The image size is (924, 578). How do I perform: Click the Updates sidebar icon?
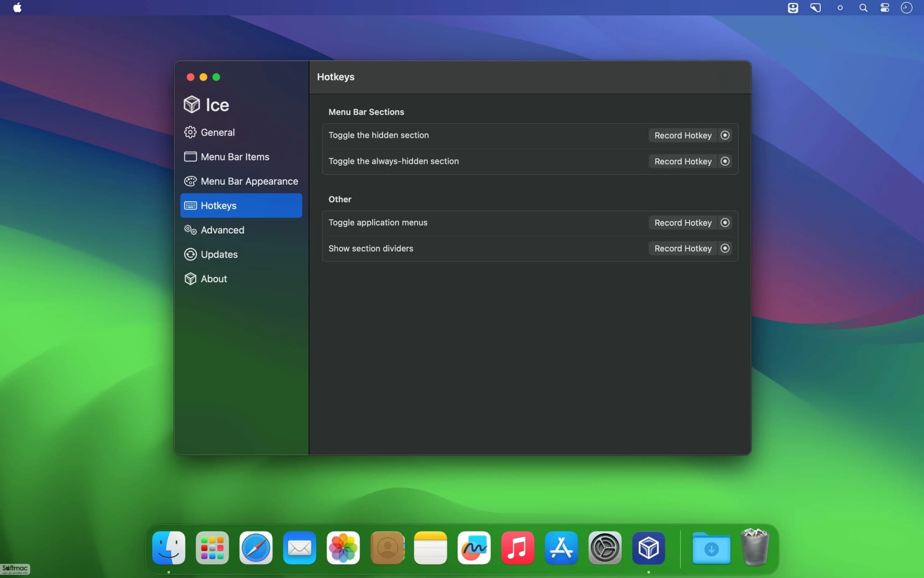click(190, 254)
